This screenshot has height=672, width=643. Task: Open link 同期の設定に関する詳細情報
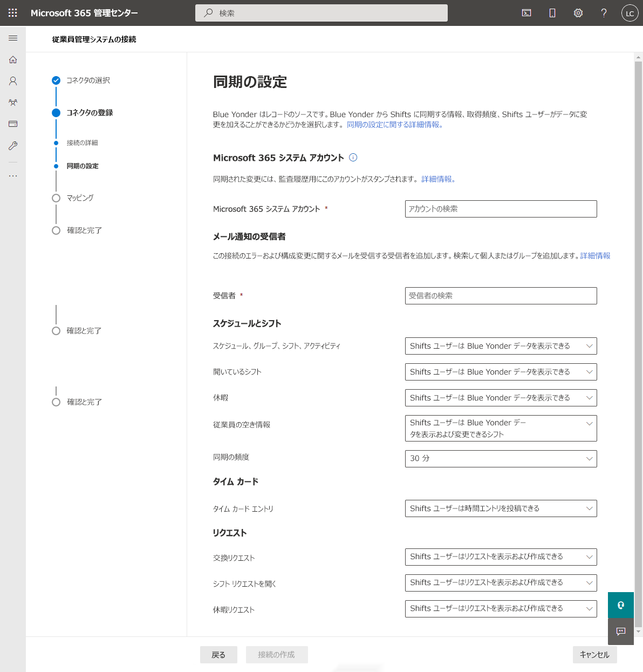click(395, 125)
